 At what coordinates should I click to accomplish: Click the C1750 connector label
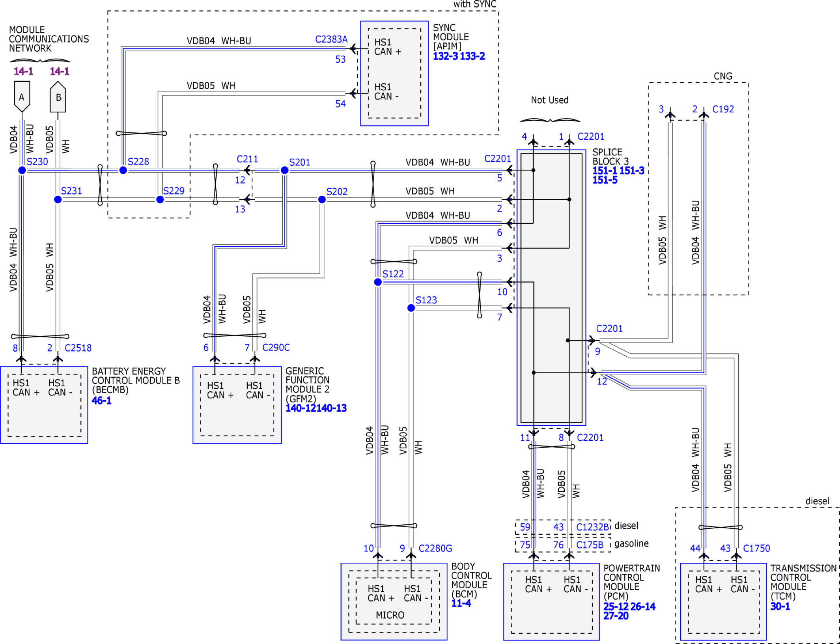point(756,548)
